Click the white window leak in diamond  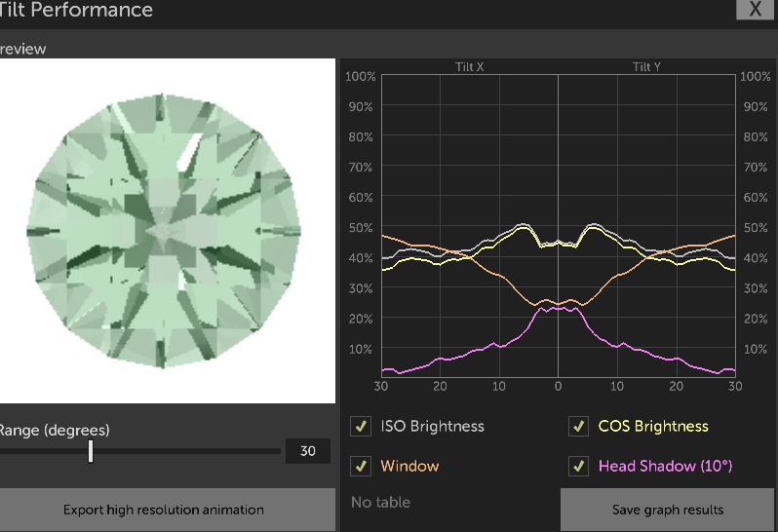(187, 150)
